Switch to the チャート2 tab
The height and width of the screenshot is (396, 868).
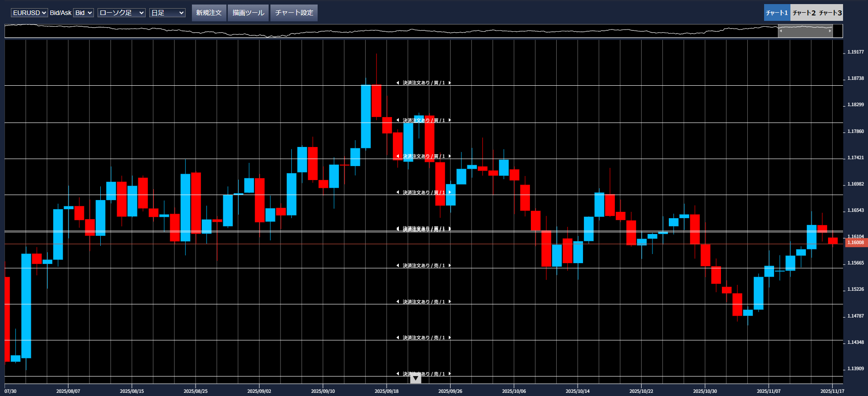(x=804, y=13)
